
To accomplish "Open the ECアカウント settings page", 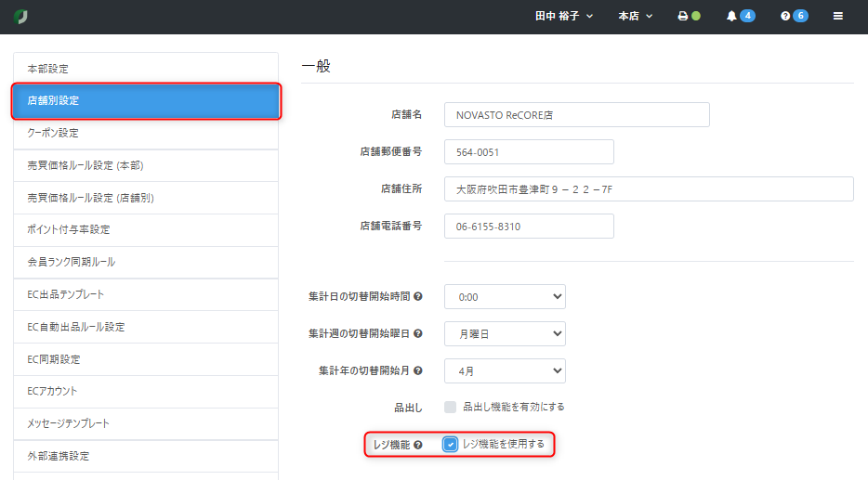I will 146,391.
